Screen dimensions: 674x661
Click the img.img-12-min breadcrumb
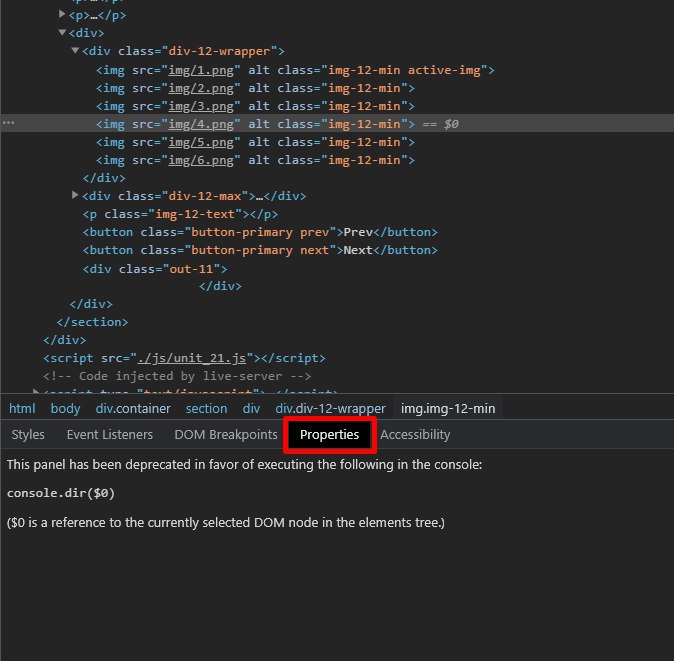point(448,408)
